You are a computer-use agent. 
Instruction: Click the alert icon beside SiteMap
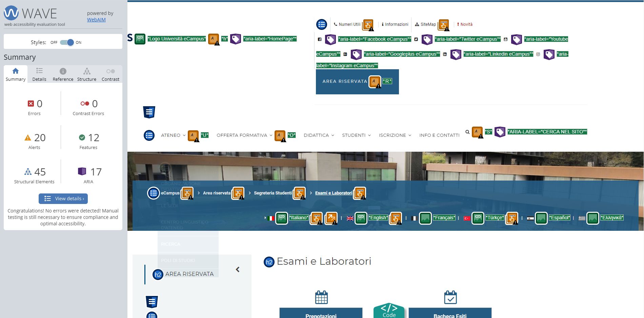tap(444, 25)
